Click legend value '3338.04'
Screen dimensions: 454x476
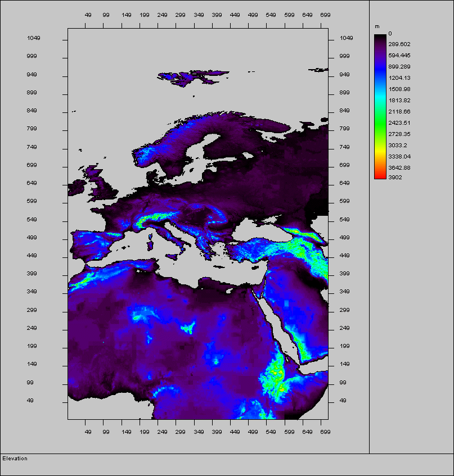pyautogui.click(x=399, y=157)
